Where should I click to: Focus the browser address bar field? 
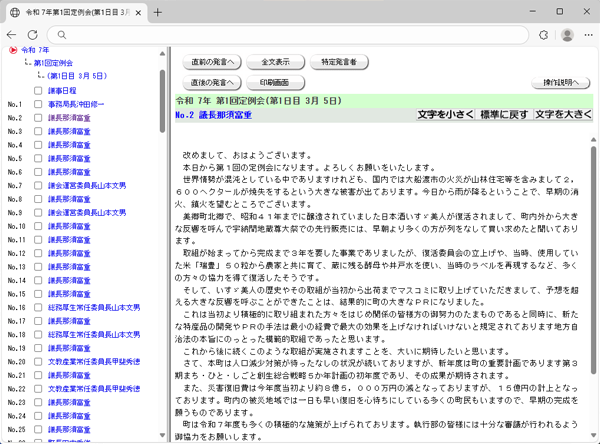(288, 35)
